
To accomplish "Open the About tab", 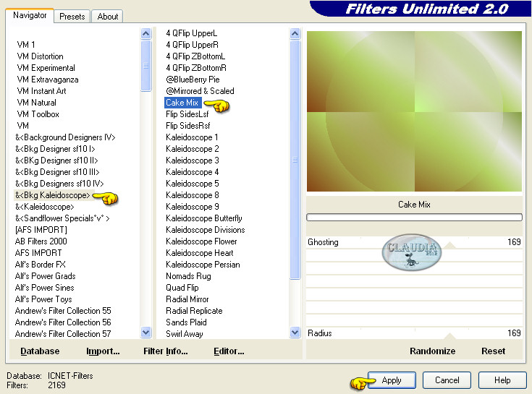I will [108, 16].
